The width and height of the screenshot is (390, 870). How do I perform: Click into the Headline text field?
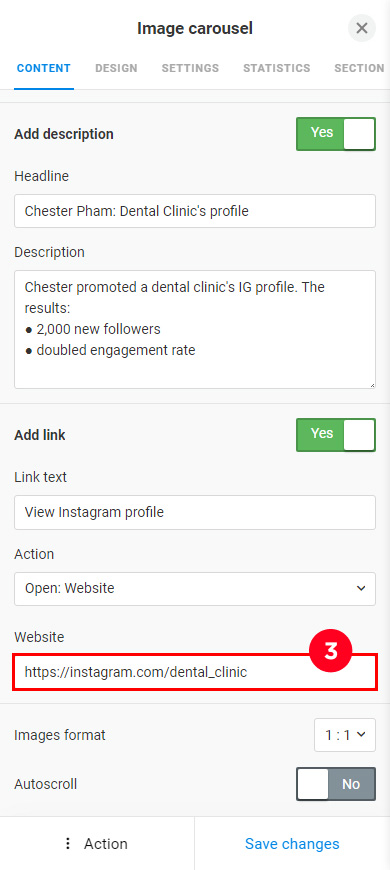pos(195,211)
